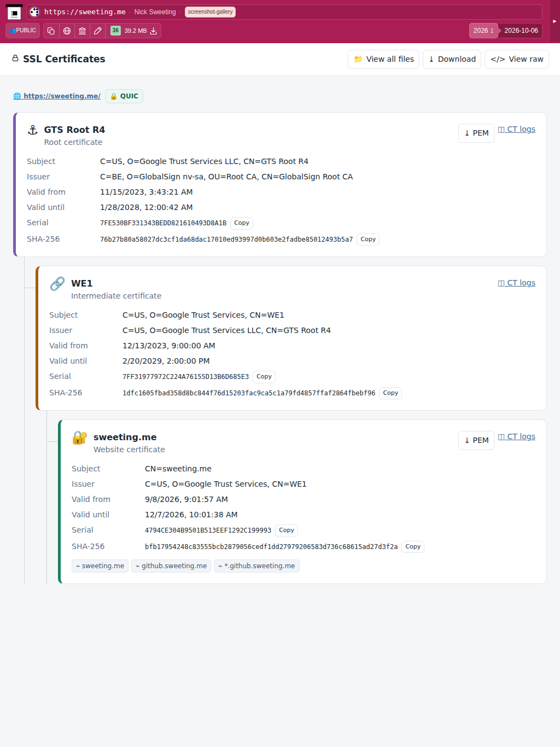Screen dimensions: 560x747
Task: Click the github.sweeting.me domain tag
Action: 171,566
